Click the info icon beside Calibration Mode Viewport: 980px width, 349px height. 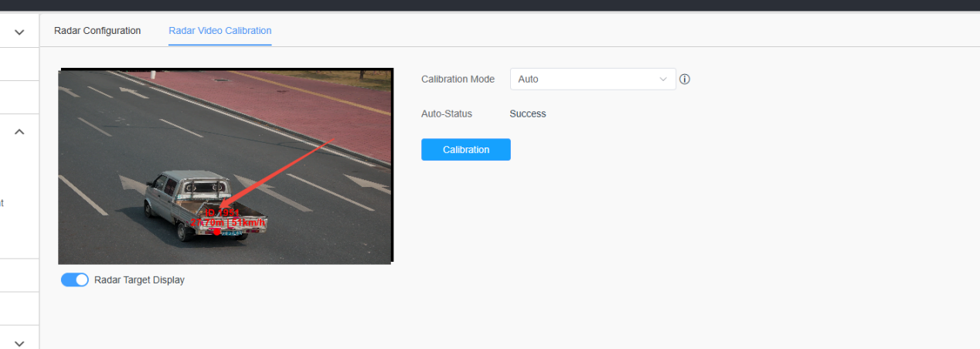point(684,80)
